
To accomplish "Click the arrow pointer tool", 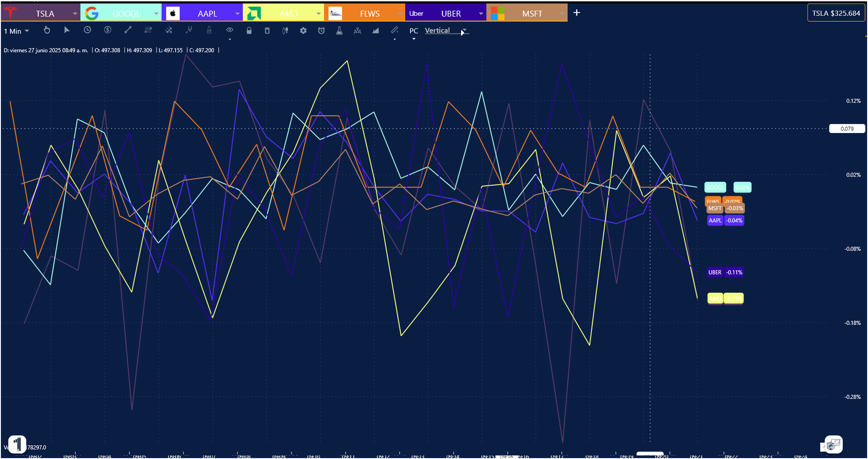I will coord(67,30).
